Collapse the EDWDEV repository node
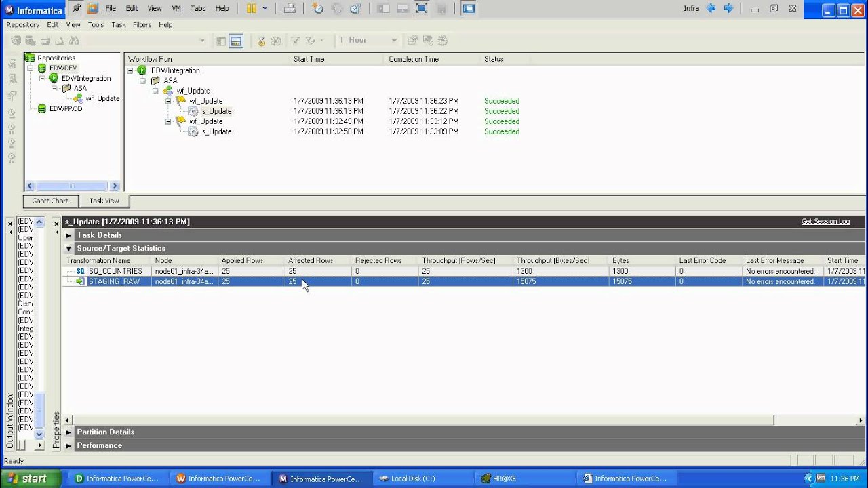Screen dimensions: 868x488 (x=30, y=68)
